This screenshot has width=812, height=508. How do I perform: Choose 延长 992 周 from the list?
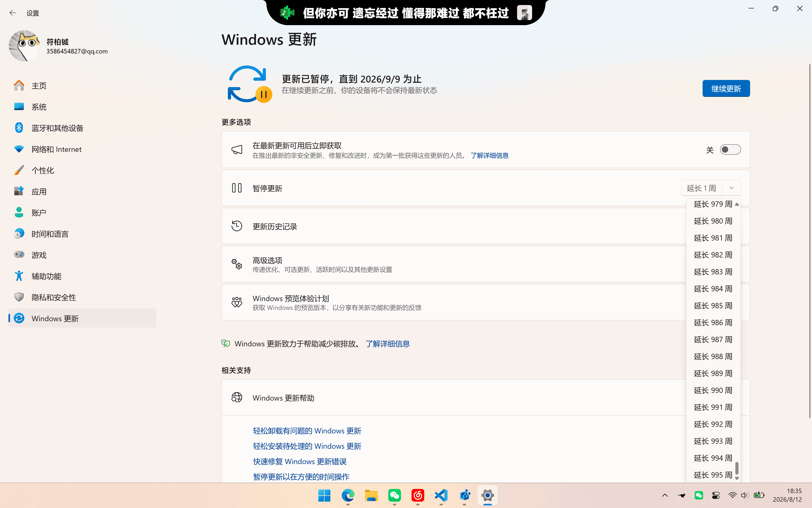(713, 424)
